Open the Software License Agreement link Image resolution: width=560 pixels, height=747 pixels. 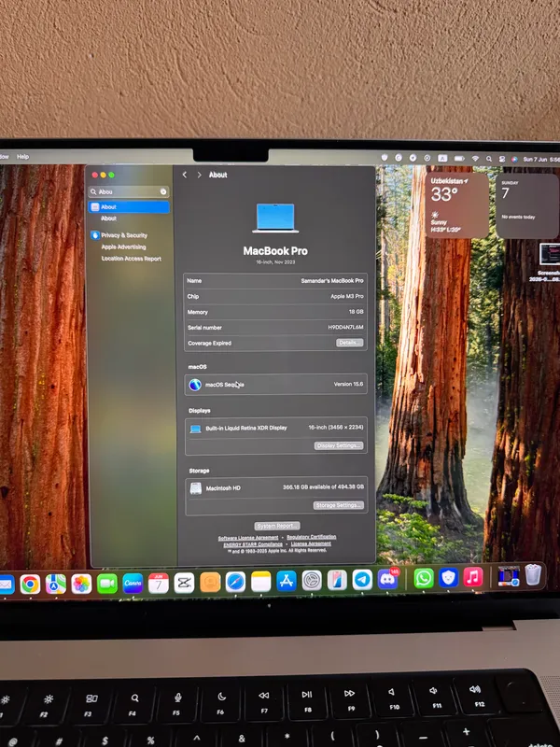point(248,538)
